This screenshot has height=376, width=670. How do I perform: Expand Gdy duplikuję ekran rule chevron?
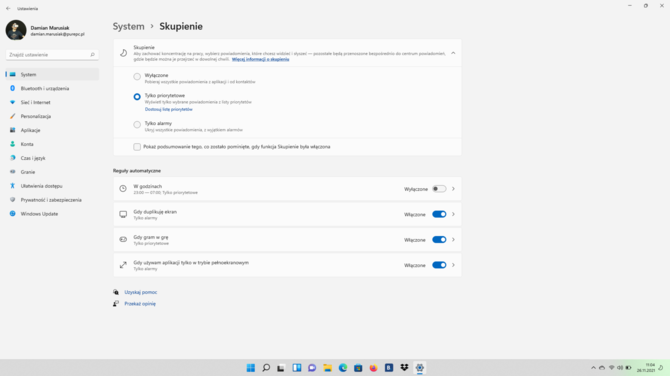pyautogui.click(x=453, y=214)
